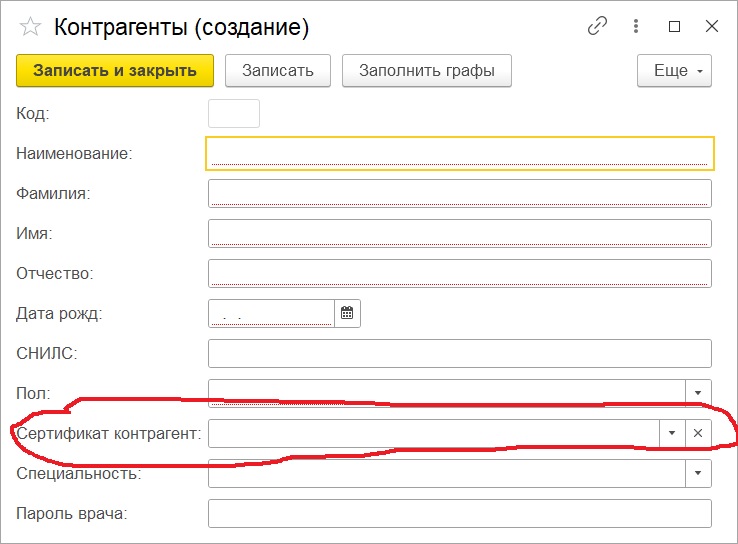Click Записать и закрыть button
The image size is (738, 544).
[x=115, y=71]
